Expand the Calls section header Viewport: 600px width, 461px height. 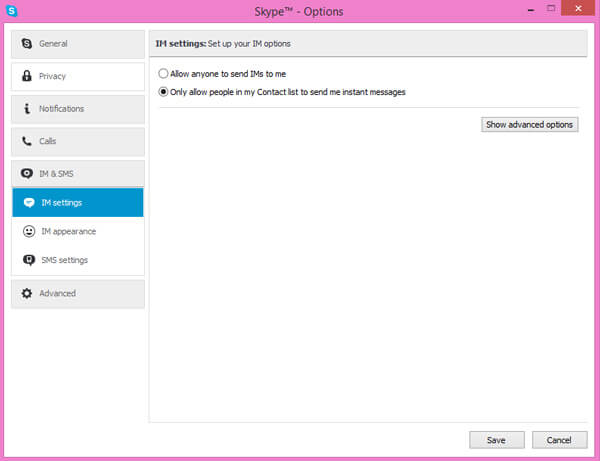[77, 141]
